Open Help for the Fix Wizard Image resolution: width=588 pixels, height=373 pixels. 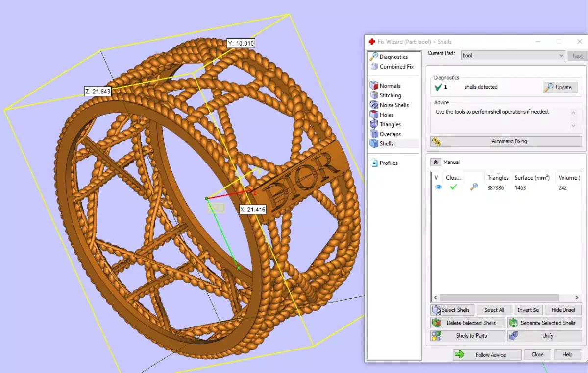tap(567, 355)
